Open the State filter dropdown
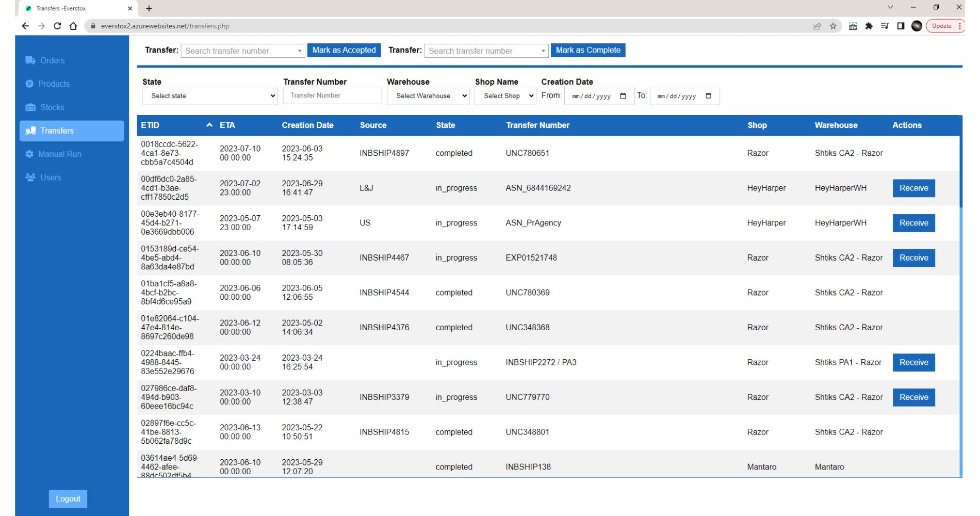The width and height of the screenshot is (980, 516). coord(210,96)
